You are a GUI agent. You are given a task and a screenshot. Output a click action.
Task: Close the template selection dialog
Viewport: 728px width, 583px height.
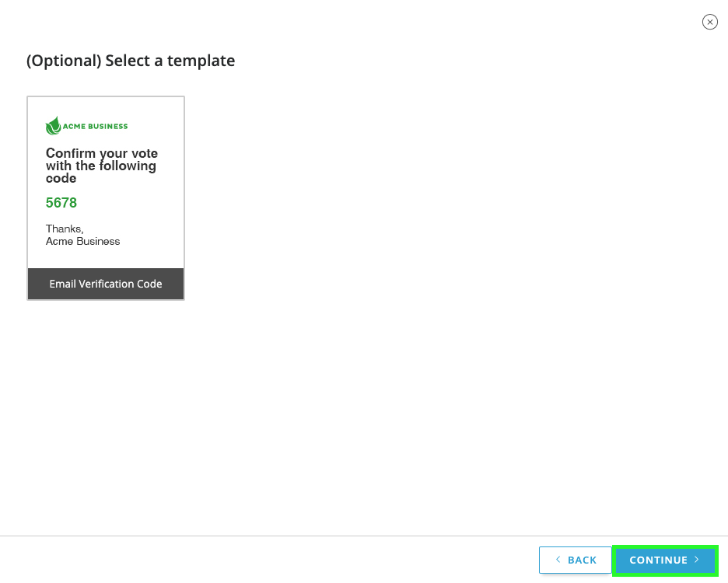[x=709, y=22]
